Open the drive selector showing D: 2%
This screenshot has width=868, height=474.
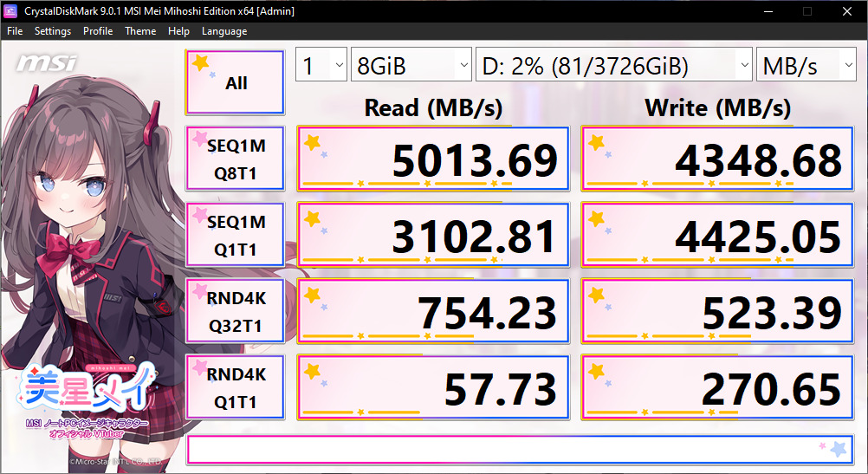coord(614,65)
